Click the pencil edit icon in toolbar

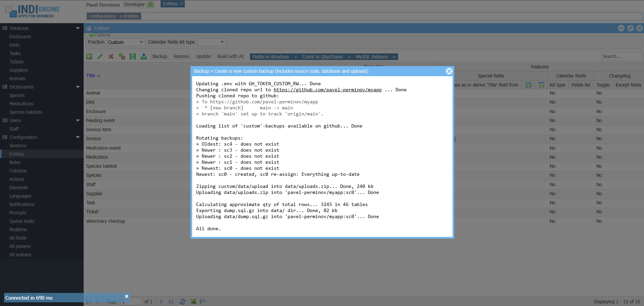pos(100,56)
